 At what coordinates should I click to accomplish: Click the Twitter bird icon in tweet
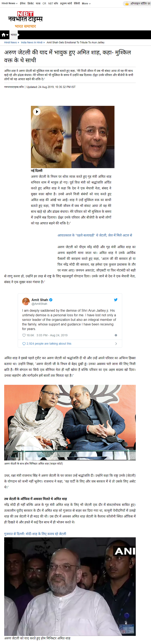116,300
